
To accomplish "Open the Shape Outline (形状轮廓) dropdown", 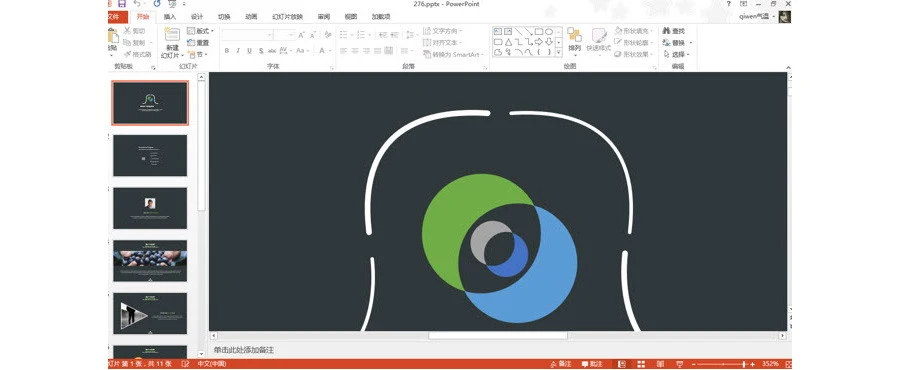I will [x=634, y=42].
